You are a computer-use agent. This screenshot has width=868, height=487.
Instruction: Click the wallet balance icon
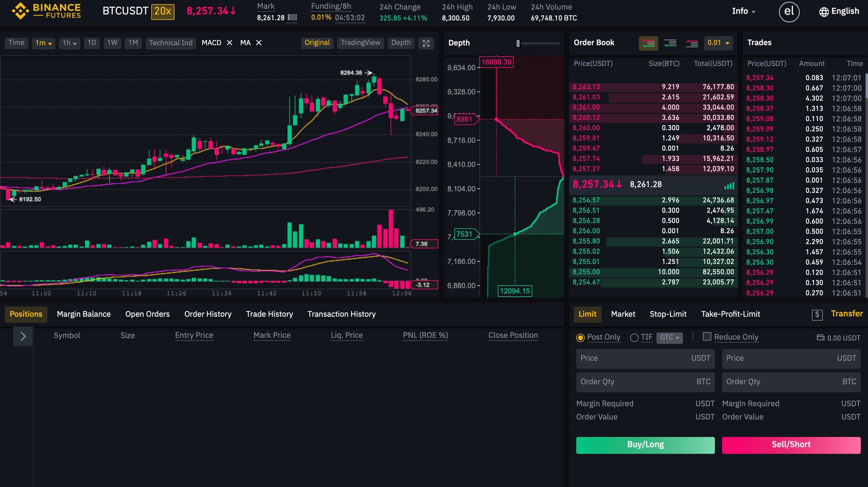[820, 338]
